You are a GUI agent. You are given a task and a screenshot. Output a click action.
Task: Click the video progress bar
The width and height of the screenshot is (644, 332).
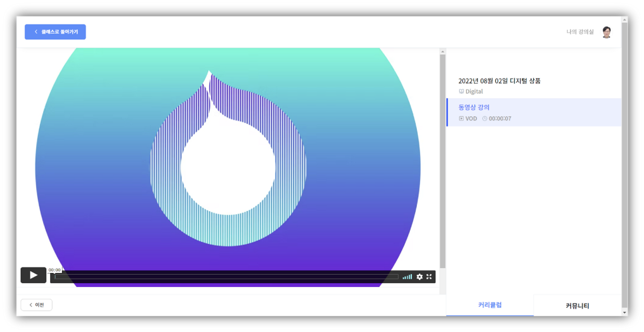click(226, 277)
